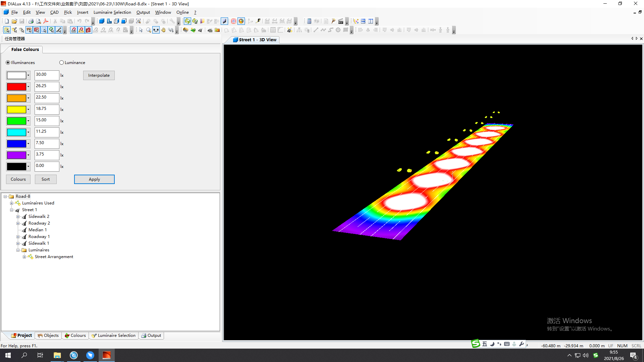Select the arrow pointer selection tool
Screen dimensions: 644x362
click(x=141, y=30)
